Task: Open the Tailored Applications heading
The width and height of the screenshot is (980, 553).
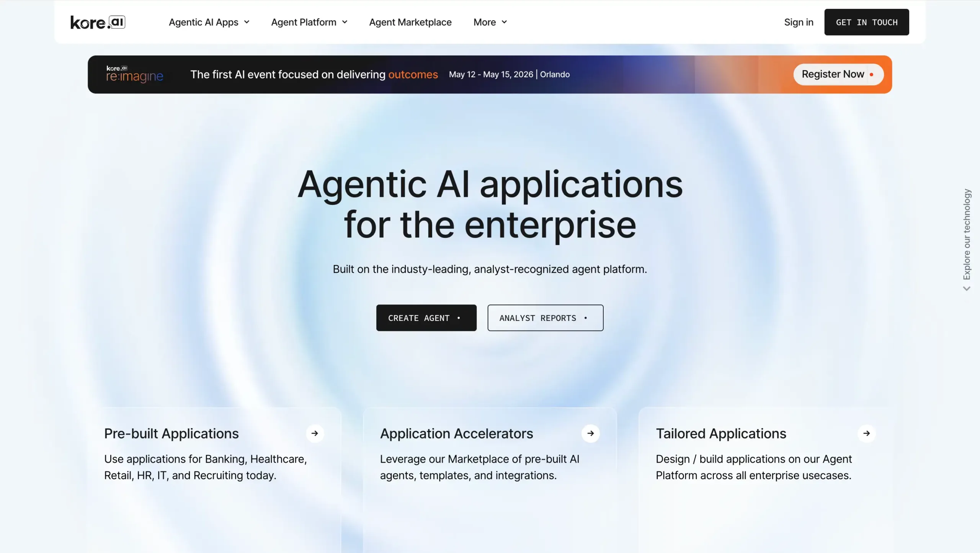Action: [721, 434]
